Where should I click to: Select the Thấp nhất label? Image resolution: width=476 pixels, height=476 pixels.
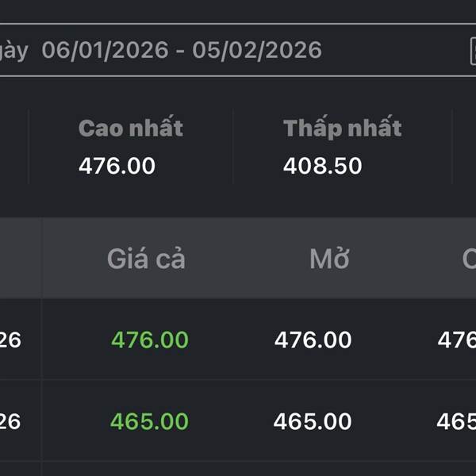(x=342, y=129)
